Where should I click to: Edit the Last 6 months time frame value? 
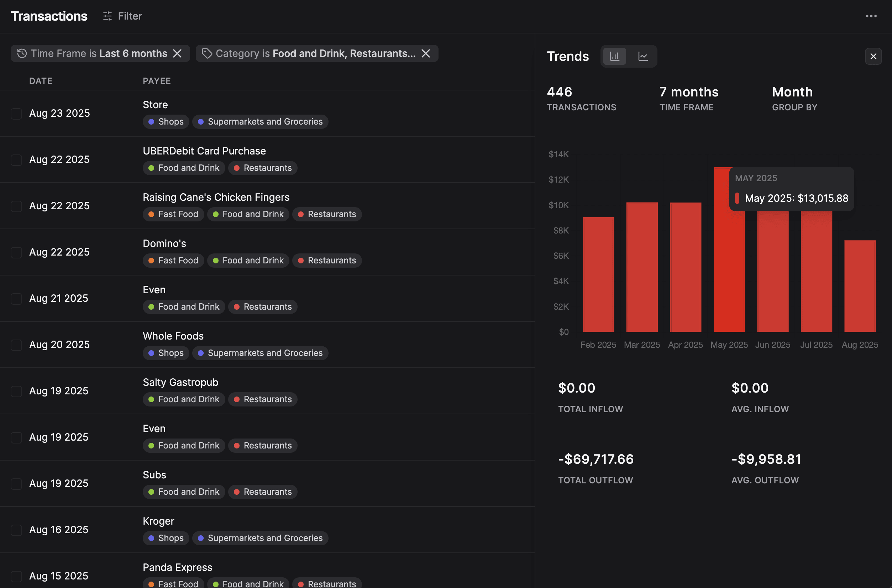pos(133,54)
